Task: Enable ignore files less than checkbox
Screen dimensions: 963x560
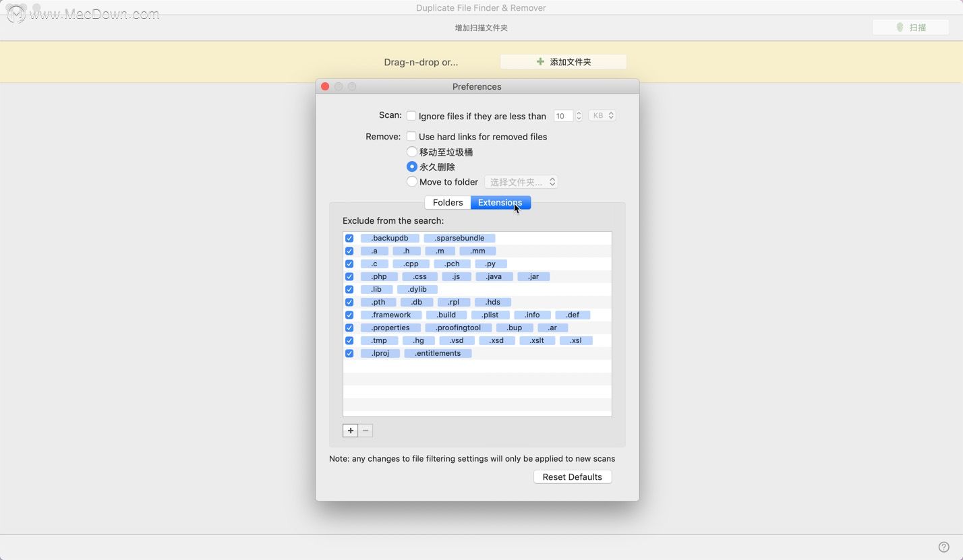Action: (x=411, y=116)
